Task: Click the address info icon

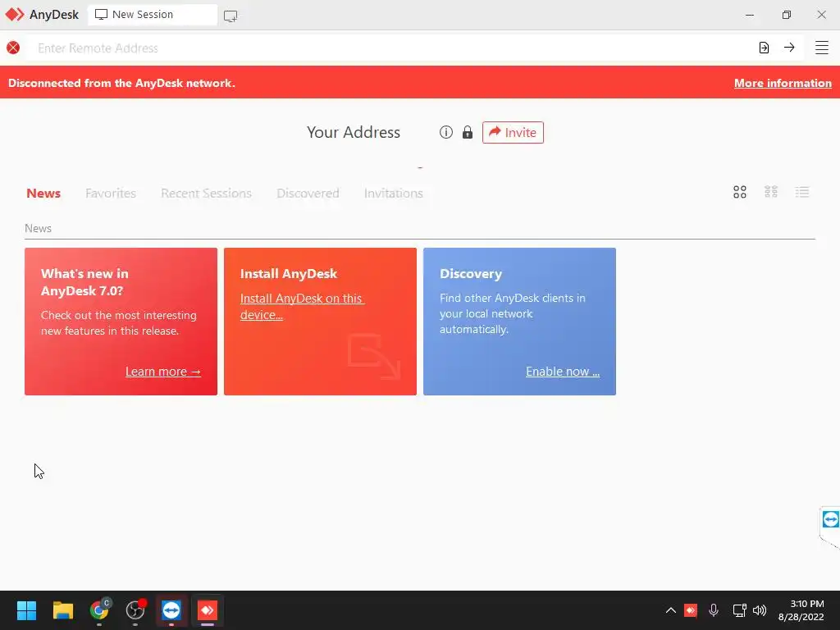Action: pyautogui.click(x=445, y=132)
